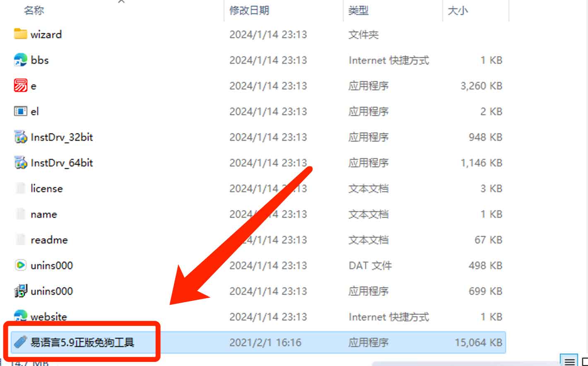Viewport: 588px width, 366px height.
Task: Click the 易语言5.9正版免狗工具 file icon
Action: (20, 342)
